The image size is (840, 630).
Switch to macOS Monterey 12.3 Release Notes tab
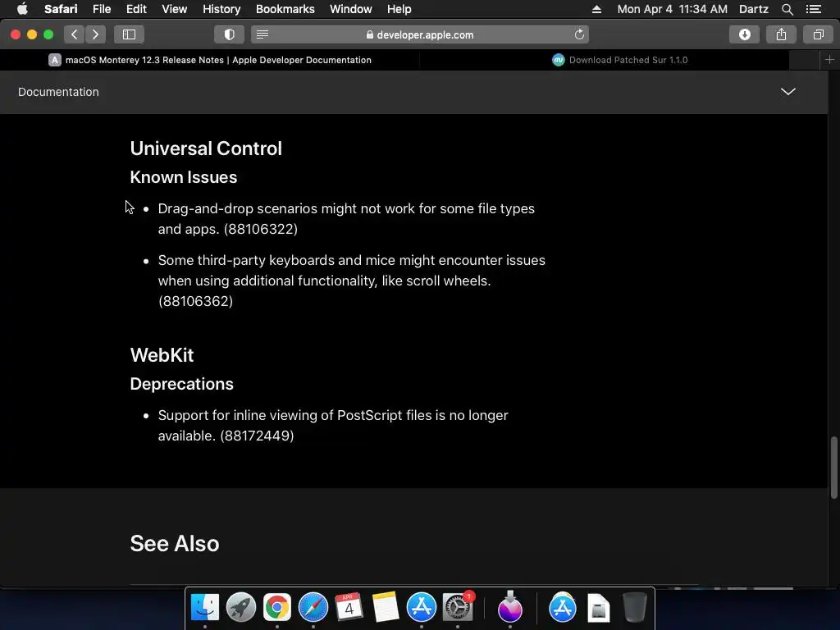[210, 60]
